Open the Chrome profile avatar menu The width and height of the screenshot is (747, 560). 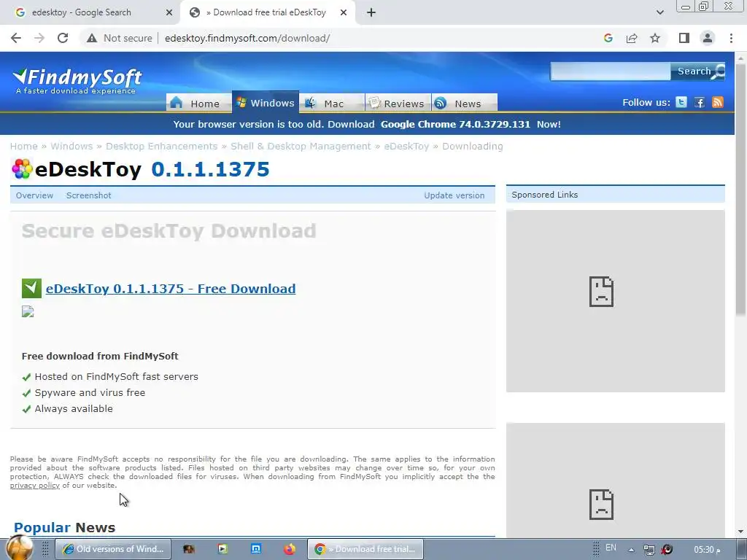[708, 38]
